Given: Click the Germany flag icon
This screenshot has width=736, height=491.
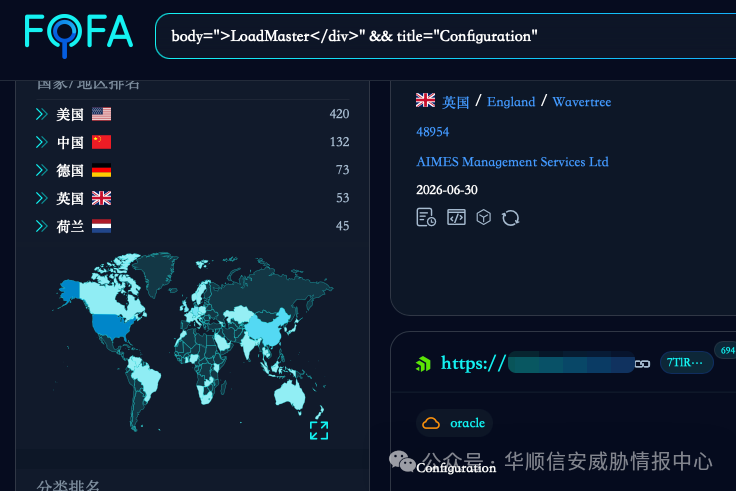Looking at the screenshot, I should [101, 170].
